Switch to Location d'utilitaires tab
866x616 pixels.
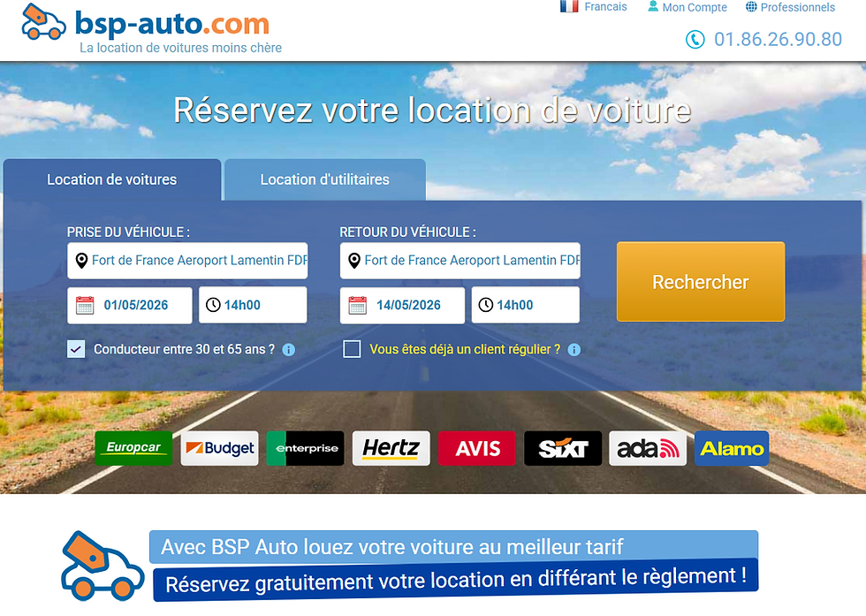tap(325, 179)
